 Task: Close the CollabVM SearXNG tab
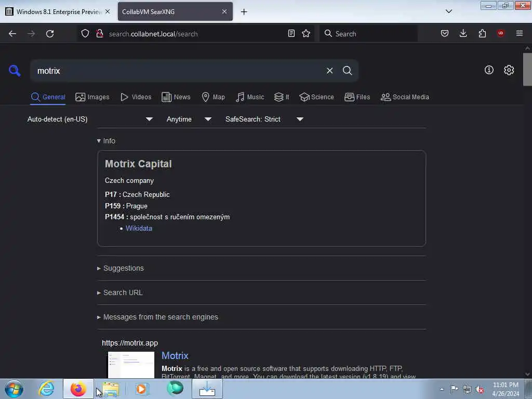click(x=224, y=11)
